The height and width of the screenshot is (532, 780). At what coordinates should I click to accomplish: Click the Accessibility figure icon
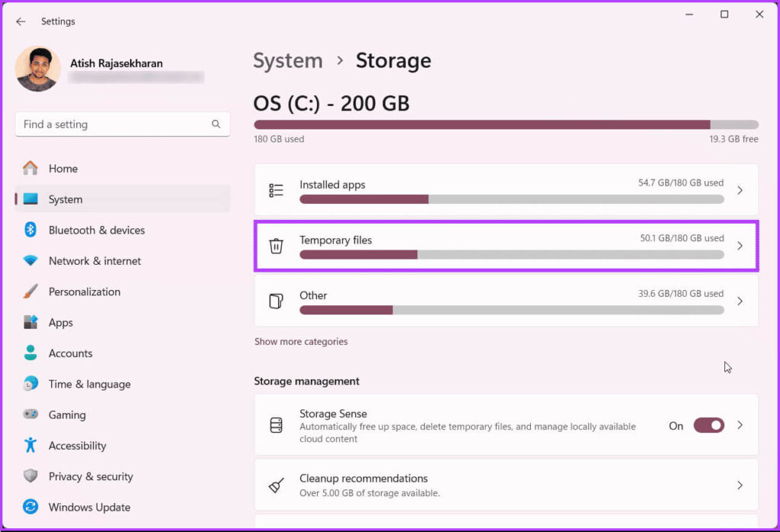[30, 445]
